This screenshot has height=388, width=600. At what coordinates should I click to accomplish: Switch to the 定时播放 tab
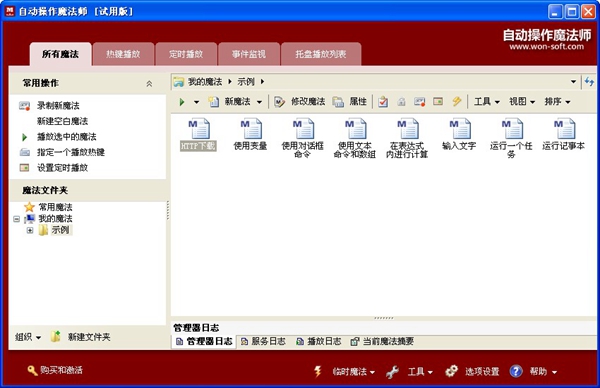(x=186, y=54)
